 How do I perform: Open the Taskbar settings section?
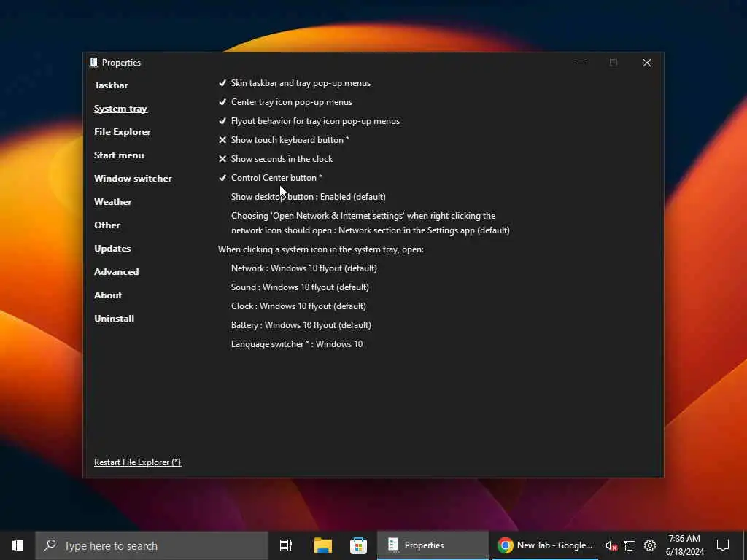point(111,85)
